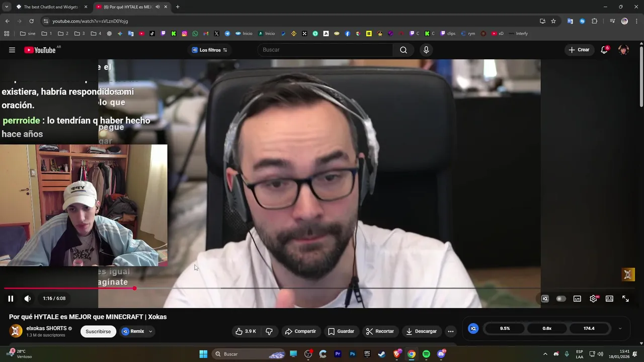The image size is (644, 362).
Task: Toggle the autoplay switch in player
Action: [560, 299]
